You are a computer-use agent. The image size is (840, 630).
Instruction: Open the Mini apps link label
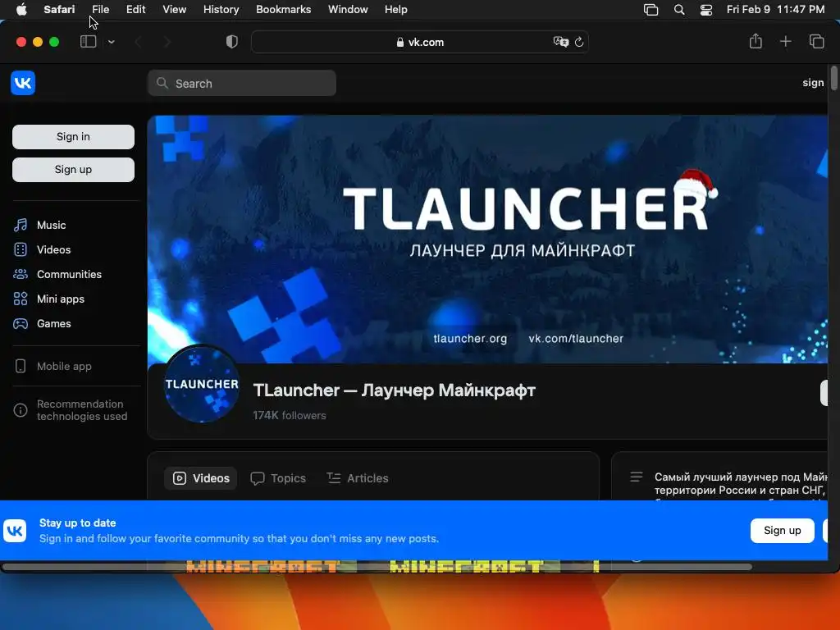click(61, 299)
